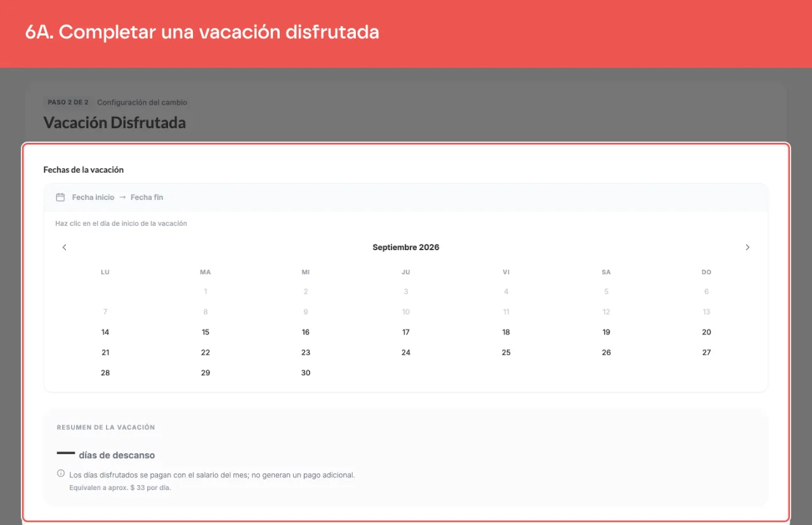Viewport: 812px width, 525px height.
Task: Go to the previous month with the left chevron
Action: [x=64, y=248]
